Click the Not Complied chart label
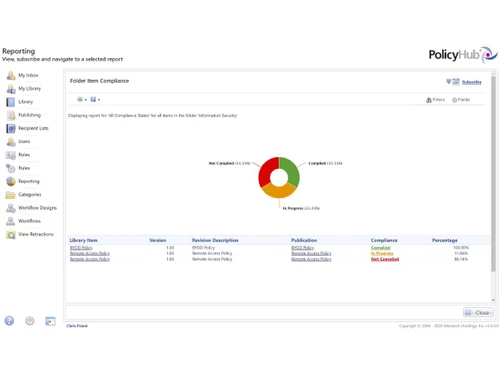 [229, 163]
